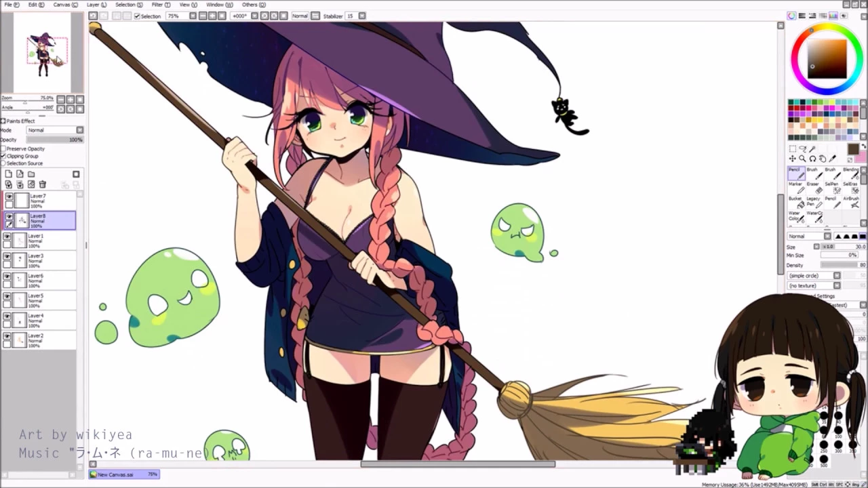Pick the SelPen tool
This screenshot has height=488, width=868.
tap(831, 188)
